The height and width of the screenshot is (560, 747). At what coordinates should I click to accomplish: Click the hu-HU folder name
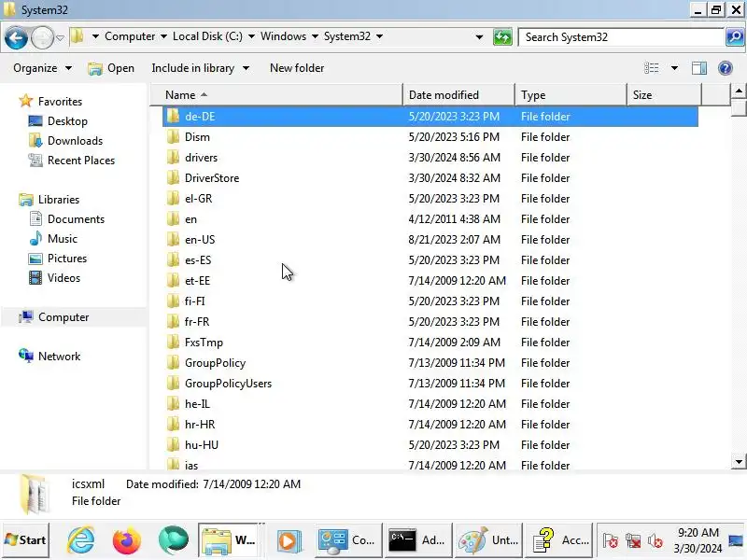tap(202, 445)
